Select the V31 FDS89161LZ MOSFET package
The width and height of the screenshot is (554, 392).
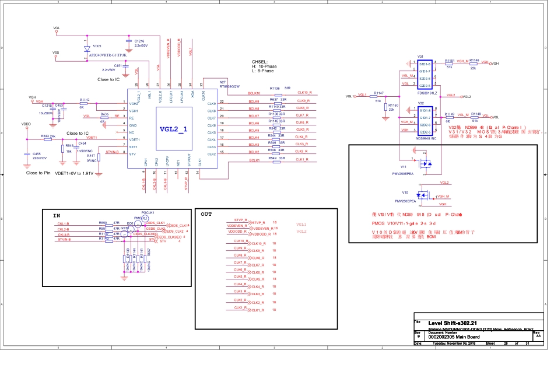(425, 75)
